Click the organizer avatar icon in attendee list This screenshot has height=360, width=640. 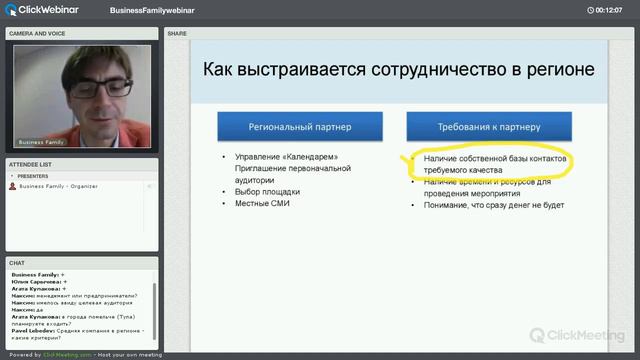click(x=13, y=186)
